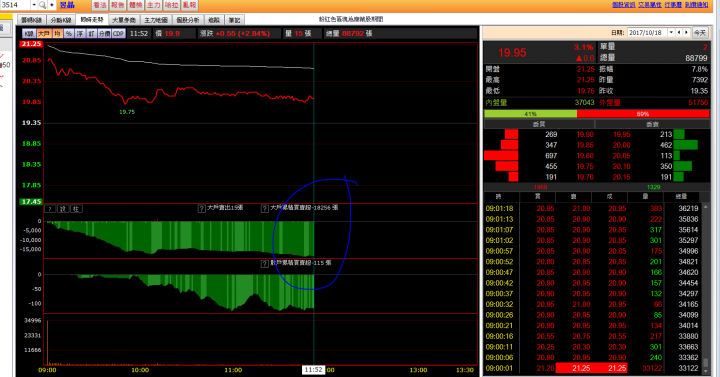Select the 09:00:01 opening trade row
The width and height of the screenshot is (720, 377).
coord(592,368)
